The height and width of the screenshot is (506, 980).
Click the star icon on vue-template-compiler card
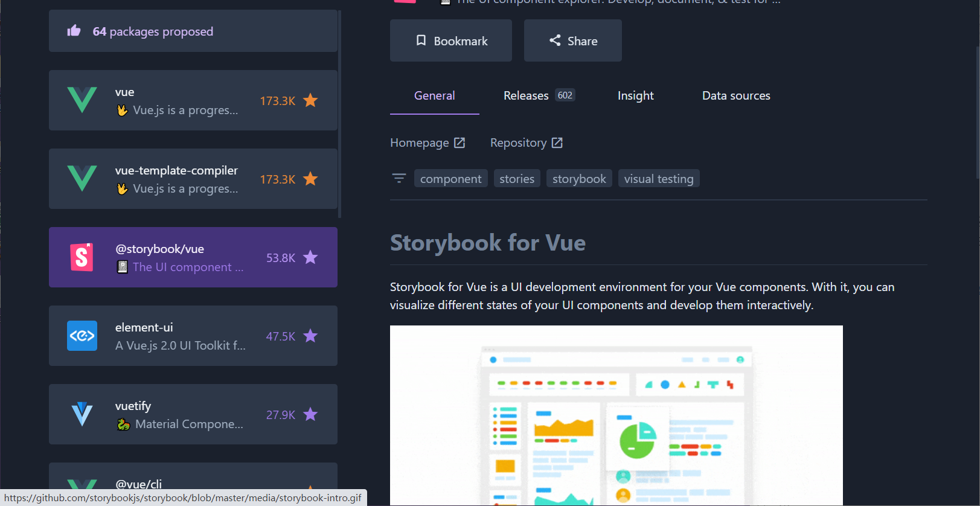point(310,179)
